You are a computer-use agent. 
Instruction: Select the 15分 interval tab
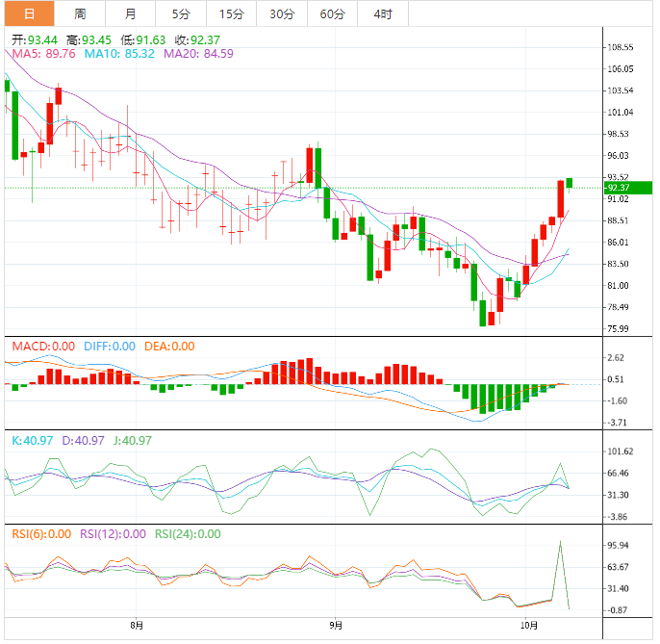[x=231, y=13]
